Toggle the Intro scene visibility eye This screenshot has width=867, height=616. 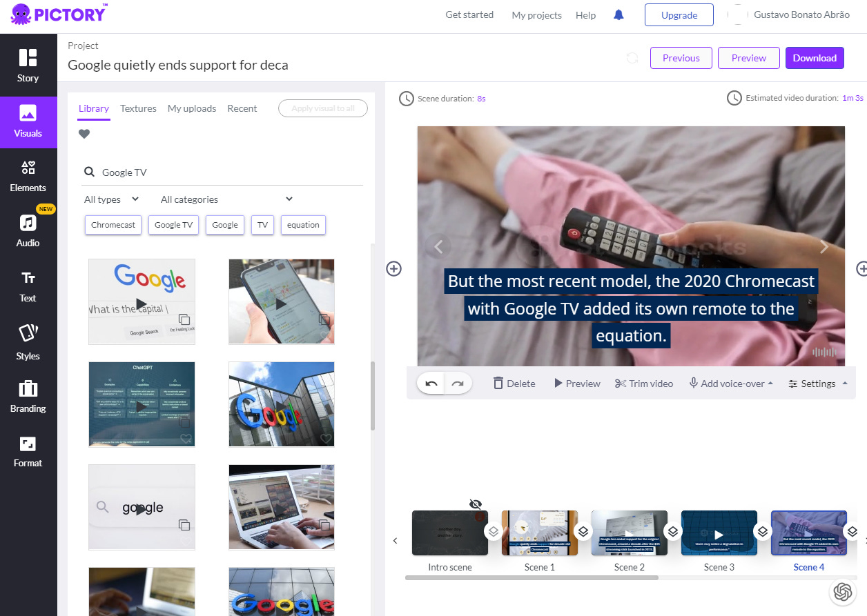(x=476, y=504)
